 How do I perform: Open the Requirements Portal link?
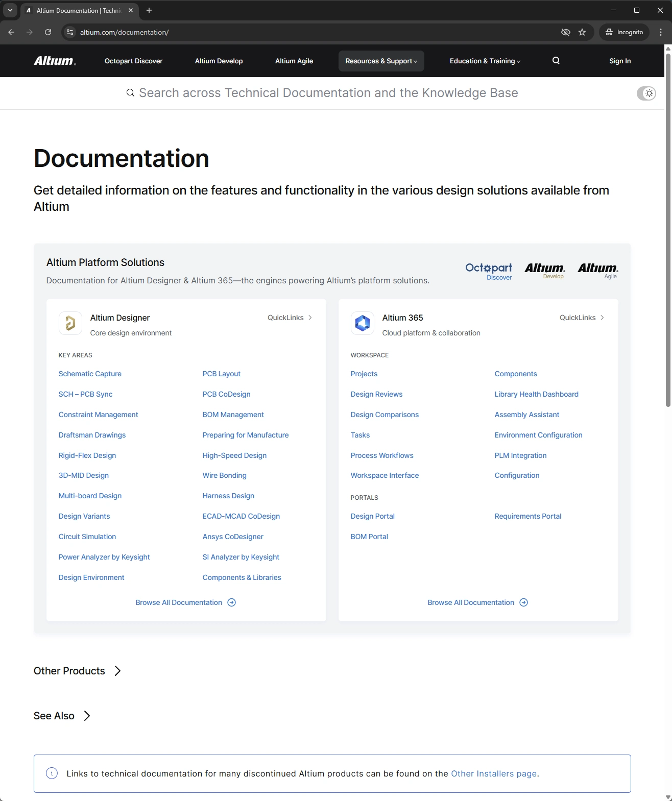[x=528, y=516]
